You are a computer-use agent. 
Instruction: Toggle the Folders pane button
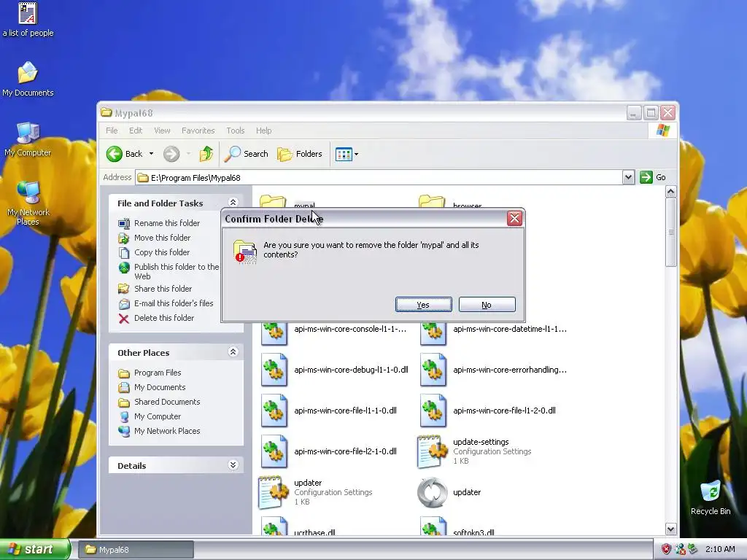pos(300,154)
